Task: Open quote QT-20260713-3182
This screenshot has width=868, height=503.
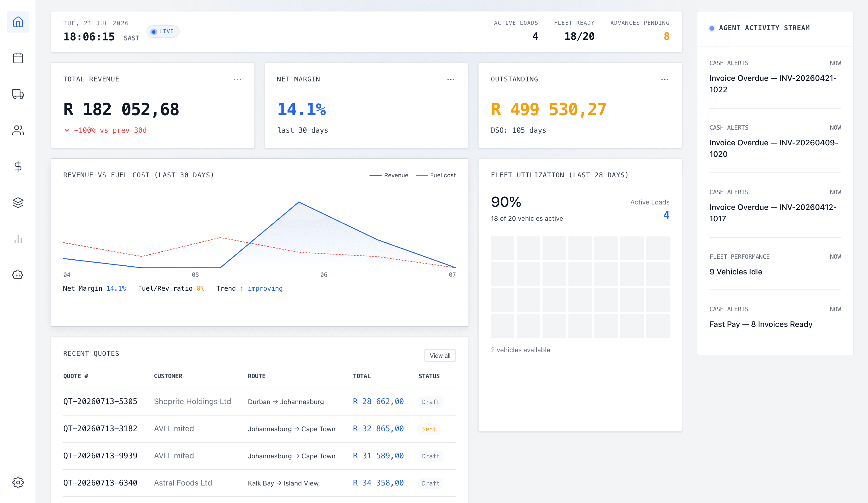Action: pos(100,429)
